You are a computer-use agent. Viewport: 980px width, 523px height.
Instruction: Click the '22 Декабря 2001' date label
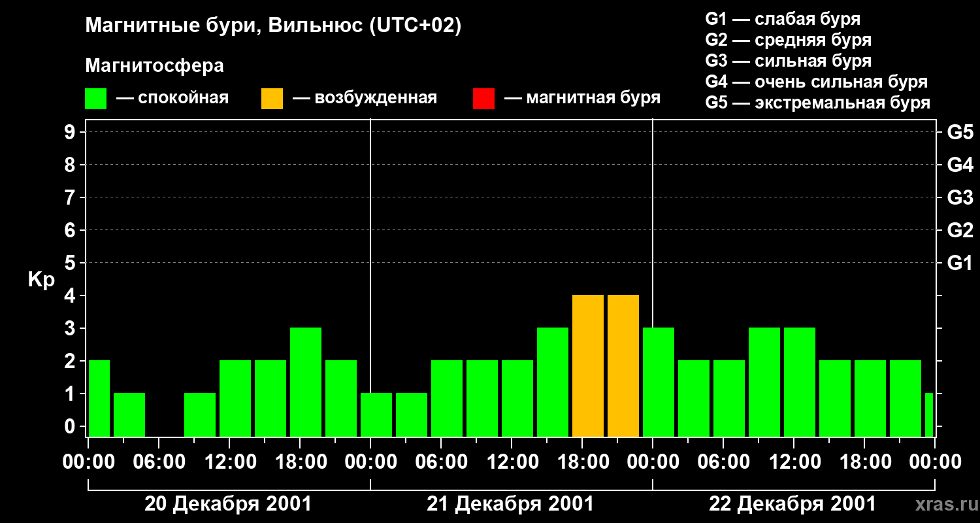[x=792, y=504]
